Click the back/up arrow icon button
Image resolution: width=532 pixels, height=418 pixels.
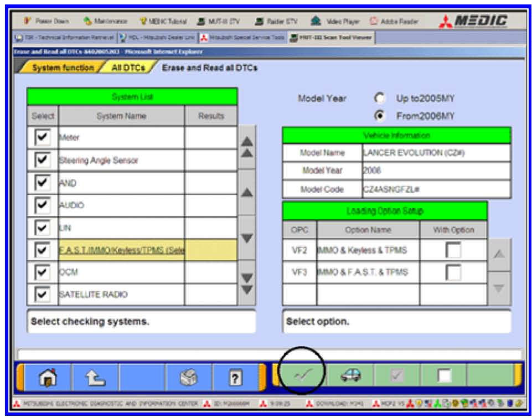click(x=94, y=377)
